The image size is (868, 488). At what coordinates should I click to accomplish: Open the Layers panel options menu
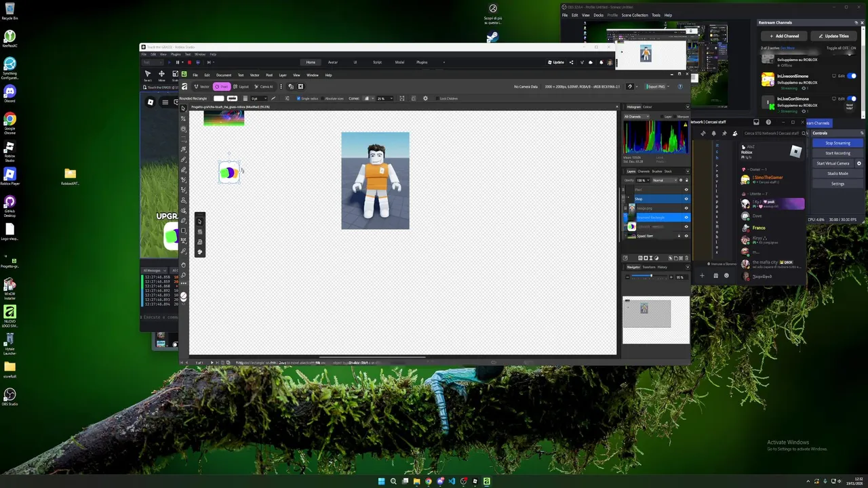click(687, 171)
